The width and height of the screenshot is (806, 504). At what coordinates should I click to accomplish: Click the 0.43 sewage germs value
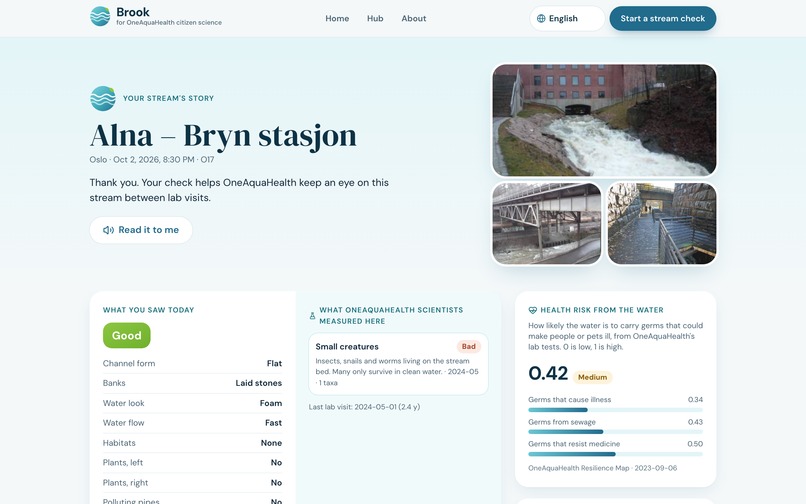pos(695,422)
